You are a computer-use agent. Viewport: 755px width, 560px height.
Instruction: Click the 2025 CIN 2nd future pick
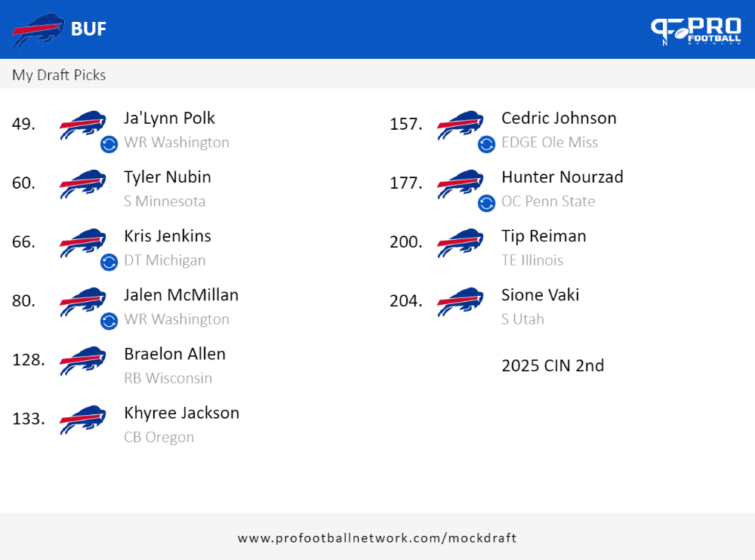pyautogui.click(x=553, y=365)
